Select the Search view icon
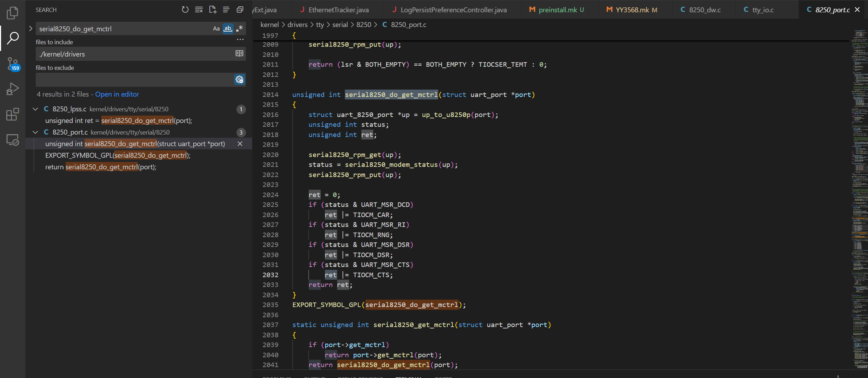The height and width of the screenshot is (378, 868). point(13,38)
